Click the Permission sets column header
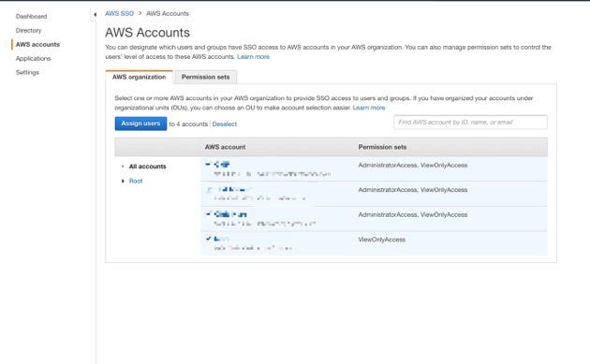The height and width of the screenshot is (364, 590). (382, 147)
